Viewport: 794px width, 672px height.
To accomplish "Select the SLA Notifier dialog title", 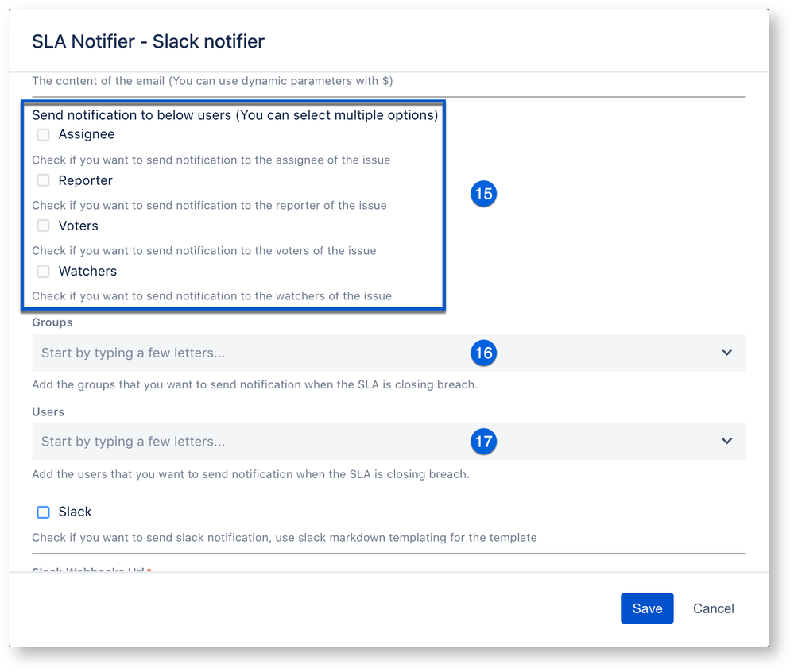I will [x=148, y=41].
